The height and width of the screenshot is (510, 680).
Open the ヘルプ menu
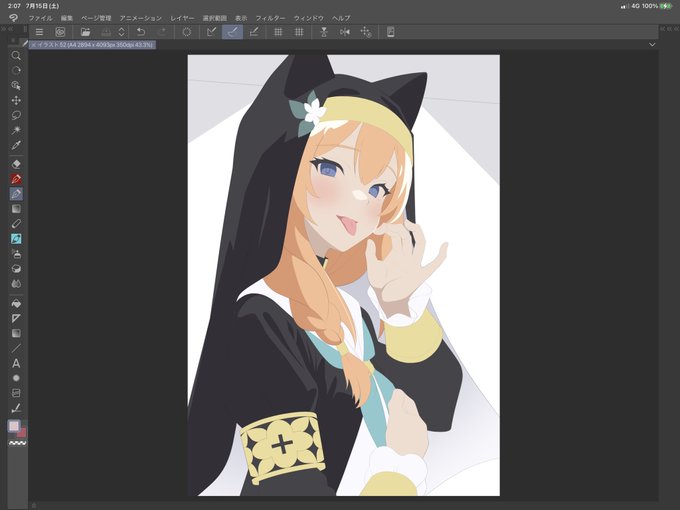[x=341, y=18]
